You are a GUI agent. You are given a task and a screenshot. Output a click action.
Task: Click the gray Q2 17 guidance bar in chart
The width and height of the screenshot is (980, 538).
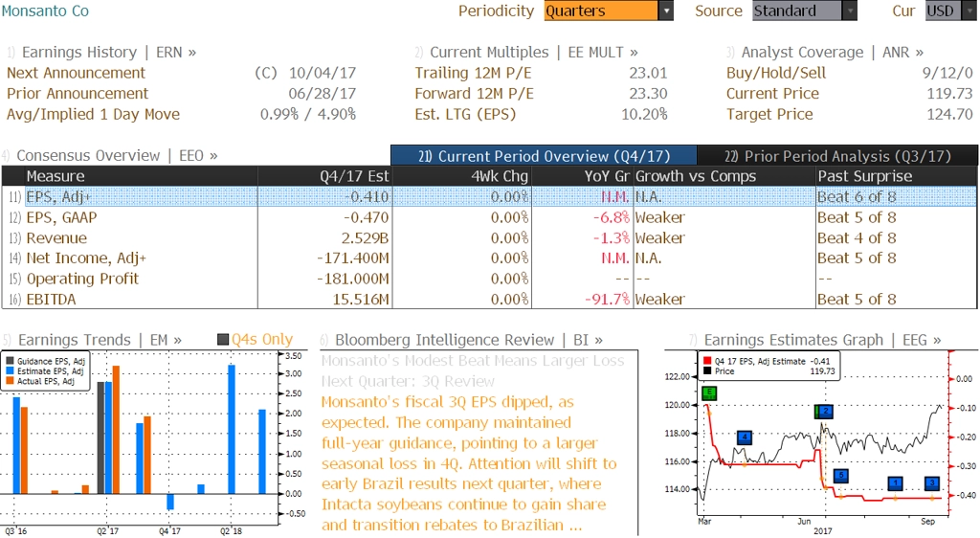click(x=100, y=437)
